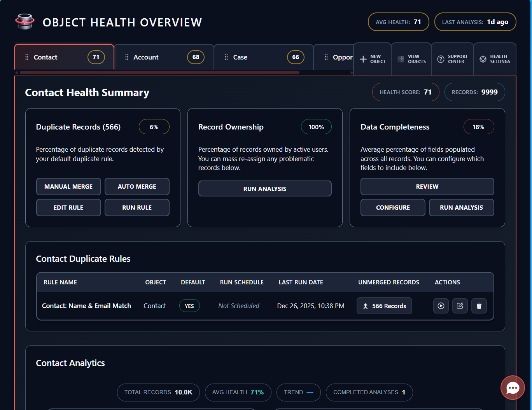The width and height of the screenshot is (532, 410).
Task: Click the 566 Records merge button
Action: [x=384, y=306]
